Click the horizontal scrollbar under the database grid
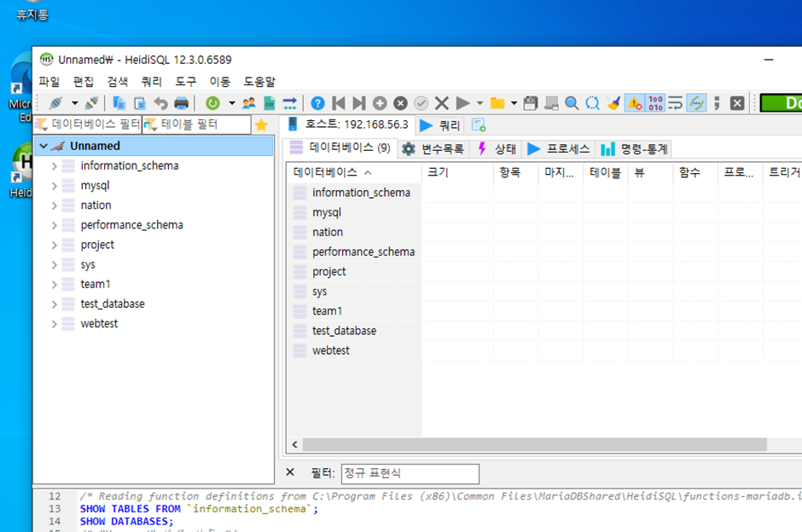The image size is (802, 532). (534, 444)
